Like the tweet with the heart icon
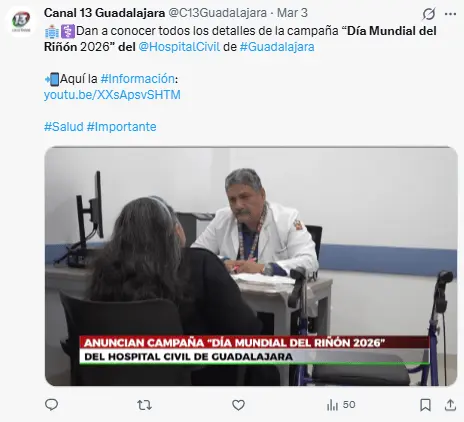464x422 pixels. click(x=238, y=405)
